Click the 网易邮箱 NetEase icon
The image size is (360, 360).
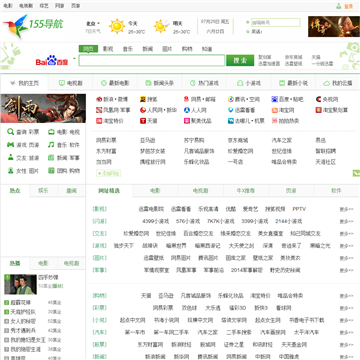pos(187,99)
